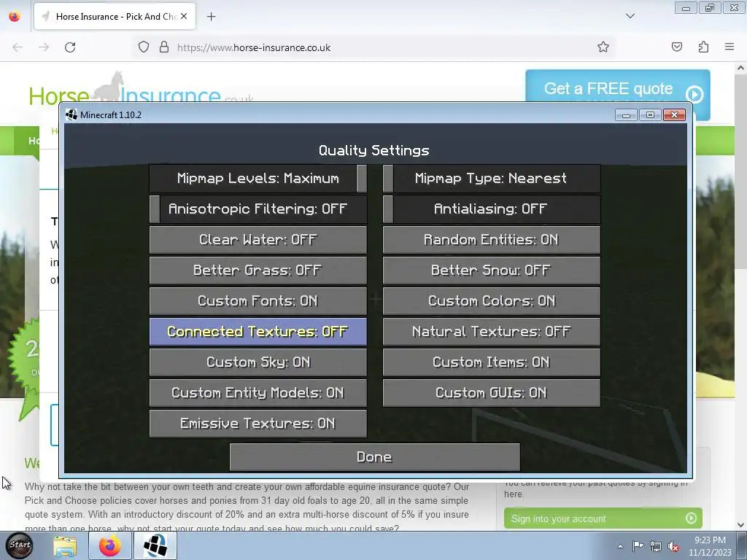Viewport: 747px width, 560px height.
Task: Toggle Custom Items option
Action: coord(491,362)
